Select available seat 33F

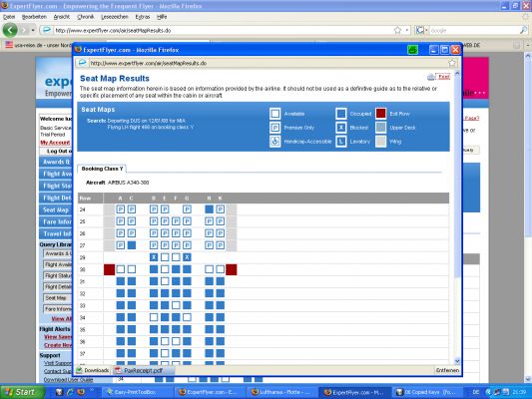point(176,305)
